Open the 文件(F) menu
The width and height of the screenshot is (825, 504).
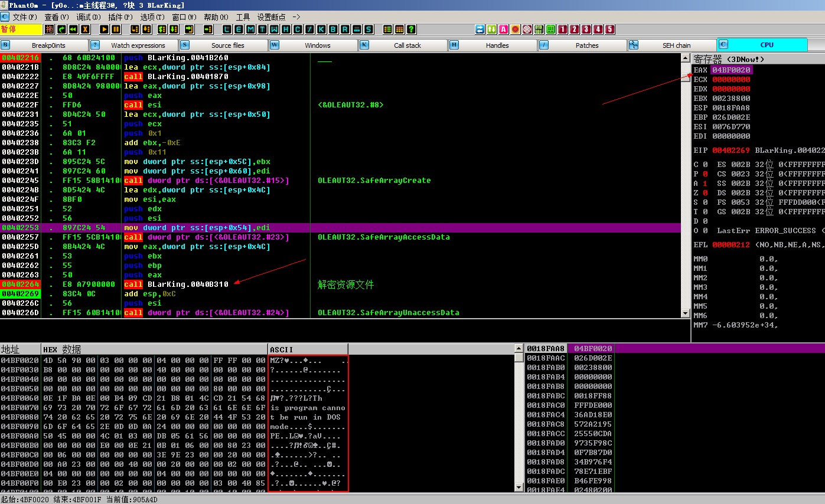tap(25, 17)
